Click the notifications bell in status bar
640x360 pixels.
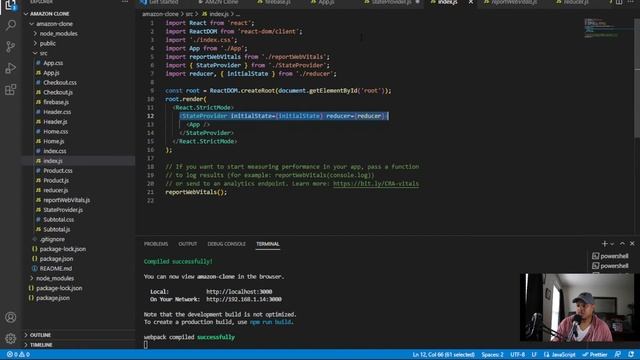[x=631, y=354]
